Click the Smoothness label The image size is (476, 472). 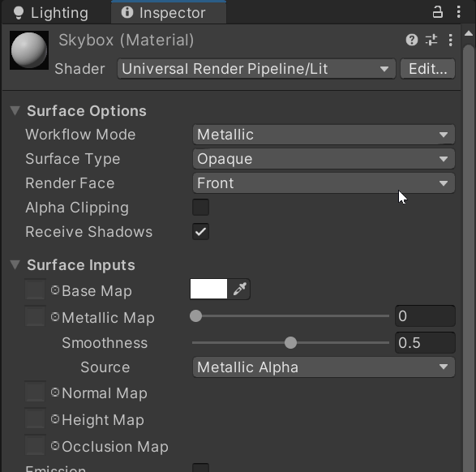[x=105, y=343]
